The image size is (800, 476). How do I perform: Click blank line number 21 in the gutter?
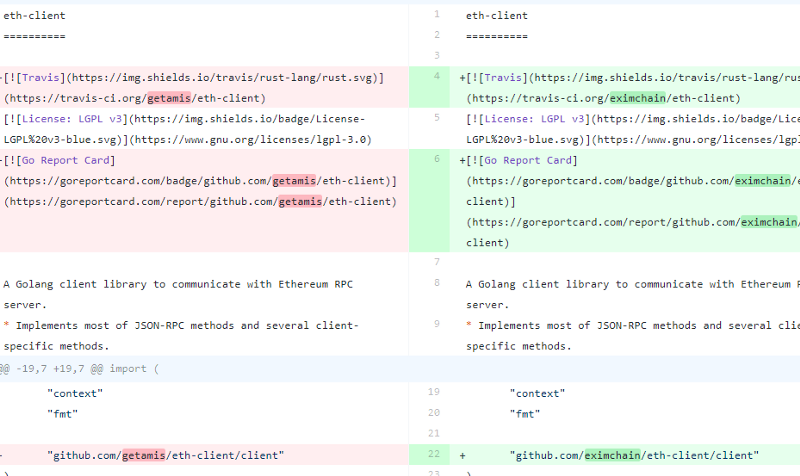point(434,433)
